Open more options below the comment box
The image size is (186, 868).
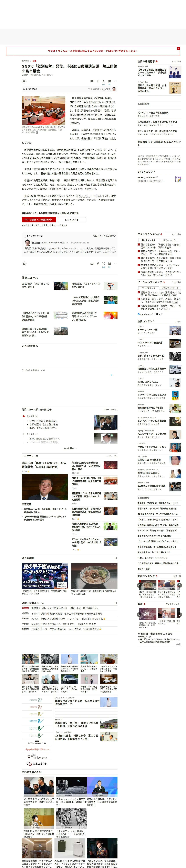point(115,264)
